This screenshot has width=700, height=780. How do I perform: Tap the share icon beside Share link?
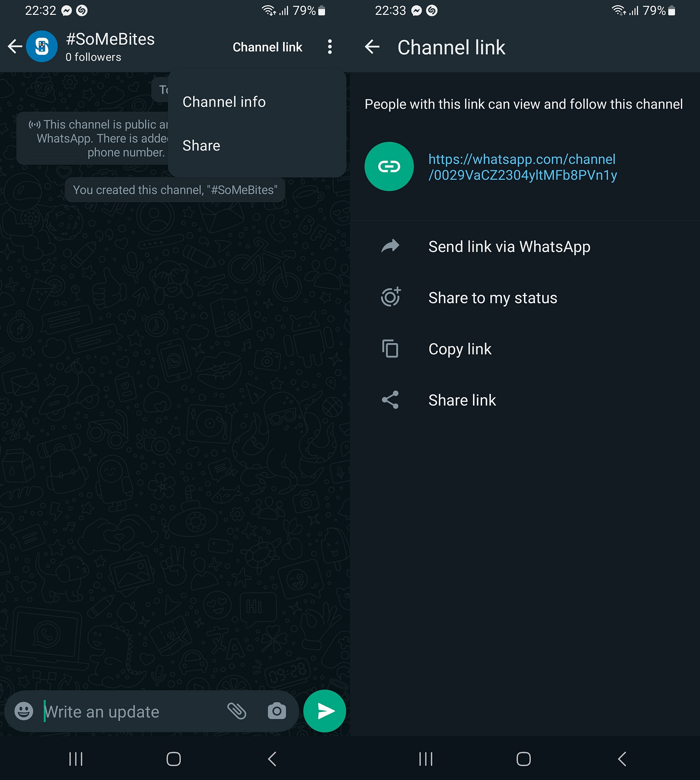pos(390,400)
